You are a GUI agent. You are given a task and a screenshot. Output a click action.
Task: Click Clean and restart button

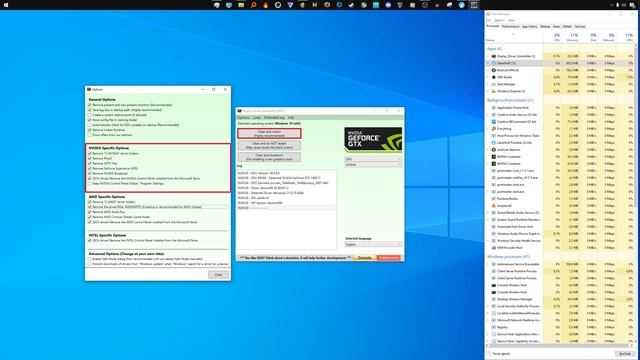[x=269, y=133]
